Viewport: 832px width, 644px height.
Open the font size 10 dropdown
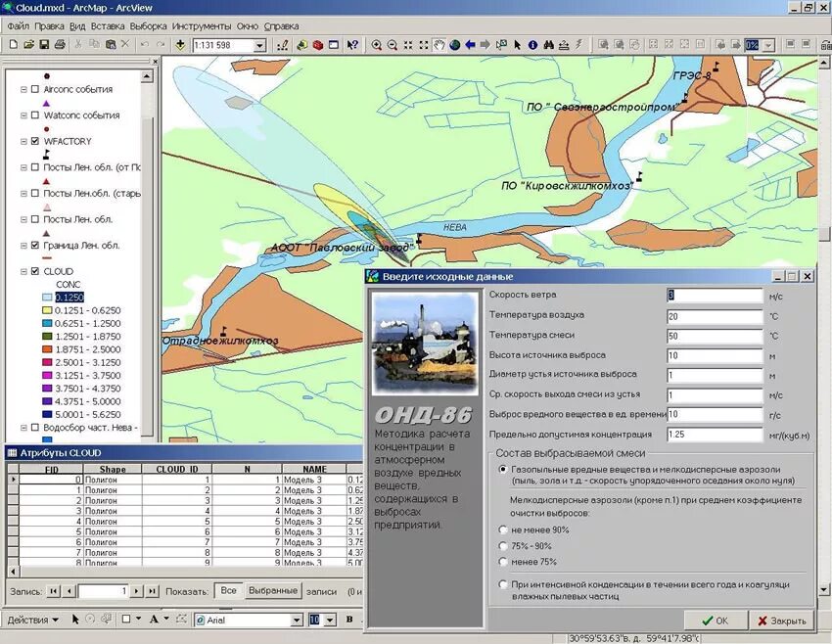(330, 620)
